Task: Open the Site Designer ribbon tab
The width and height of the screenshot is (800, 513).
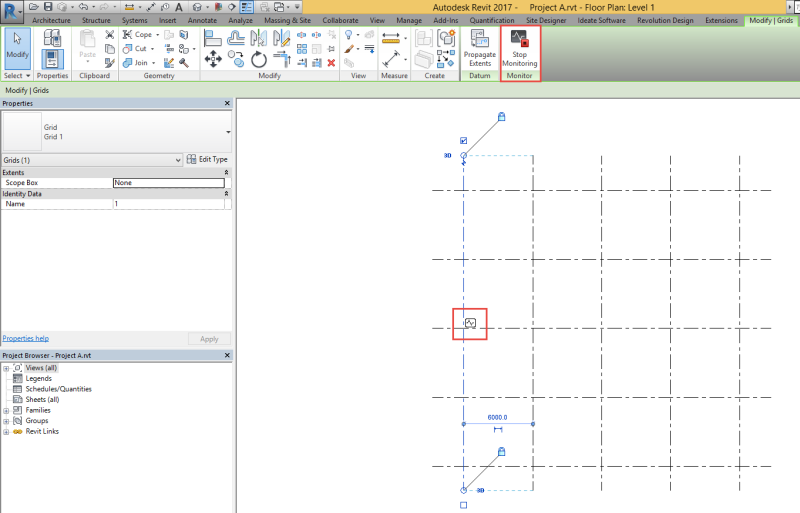Action: coord(546,20)
